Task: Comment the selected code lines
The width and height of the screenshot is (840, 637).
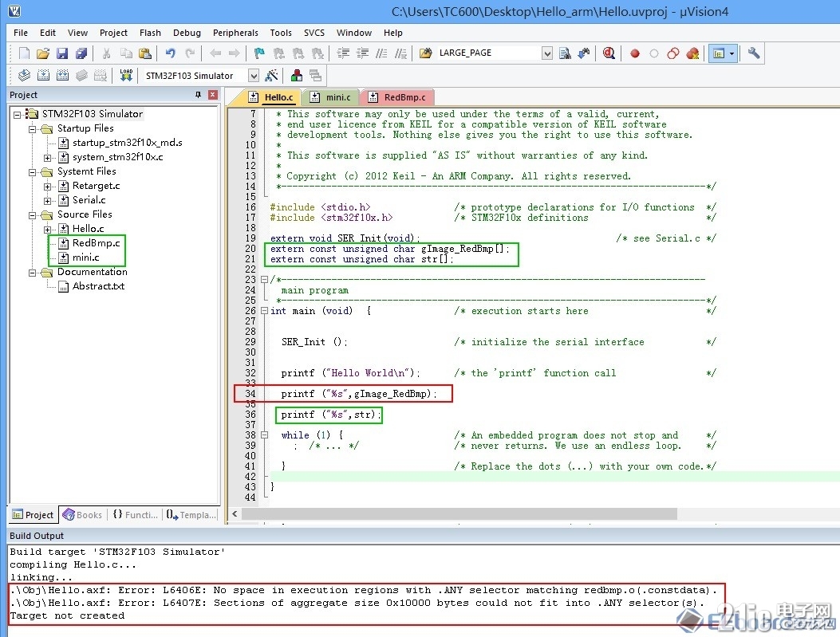Action: [x=381, y=53]
